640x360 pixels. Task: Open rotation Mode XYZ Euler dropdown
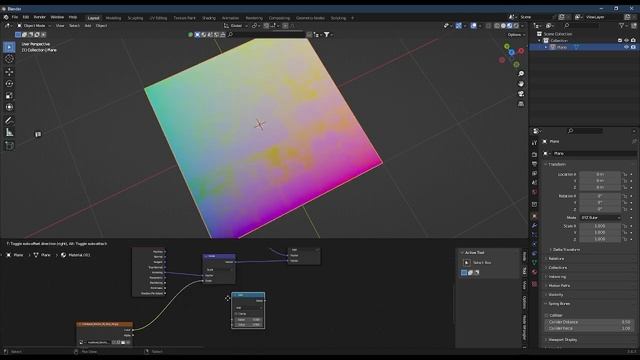tap(600, 218)
